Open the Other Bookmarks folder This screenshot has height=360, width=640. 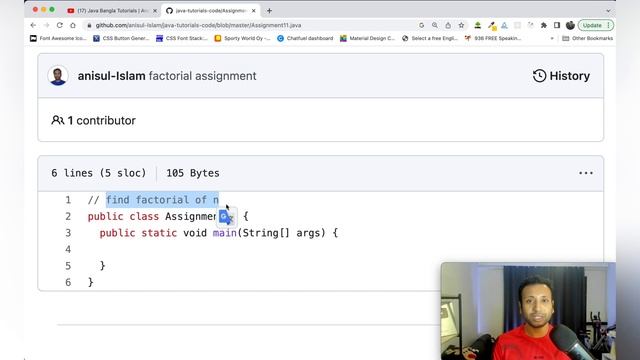point(587,38)
